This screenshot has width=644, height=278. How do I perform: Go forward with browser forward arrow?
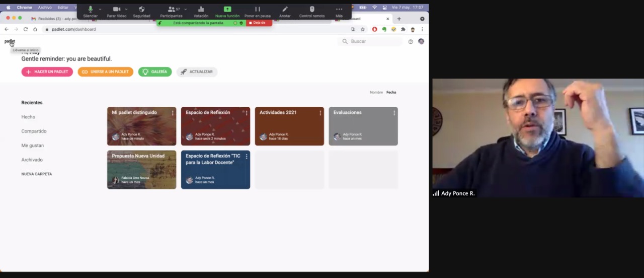point(16,29)
